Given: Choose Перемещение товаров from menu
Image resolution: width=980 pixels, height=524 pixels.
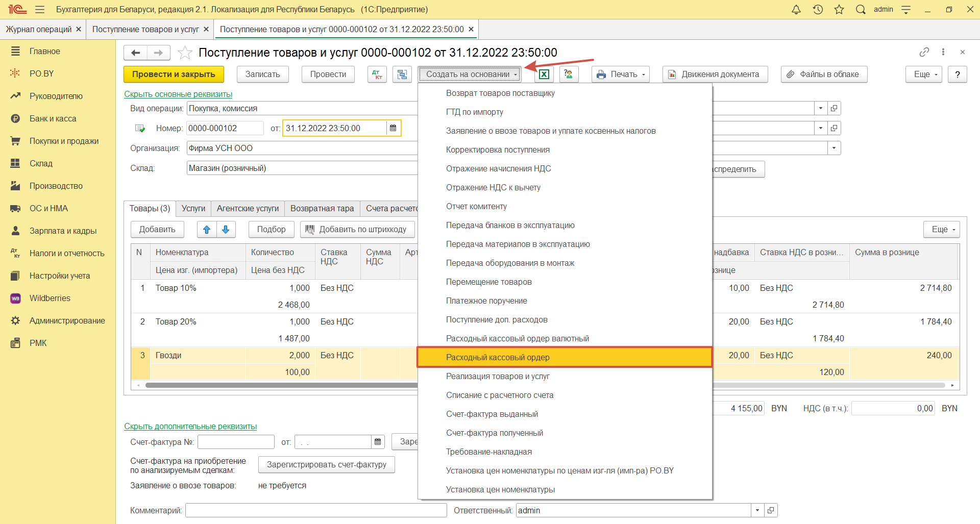Looking at the screenshot, I should pos(565,282).
